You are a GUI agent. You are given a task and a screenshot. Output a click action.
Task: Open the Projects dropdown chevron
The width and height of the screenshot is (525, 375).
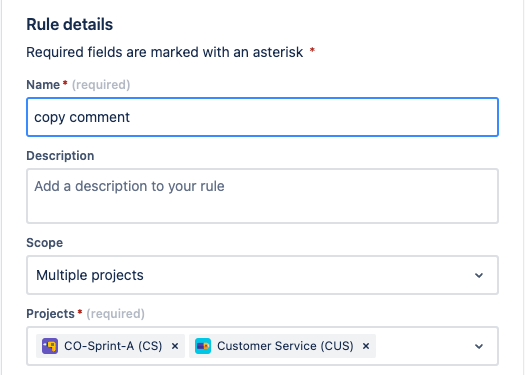(479, 346)
